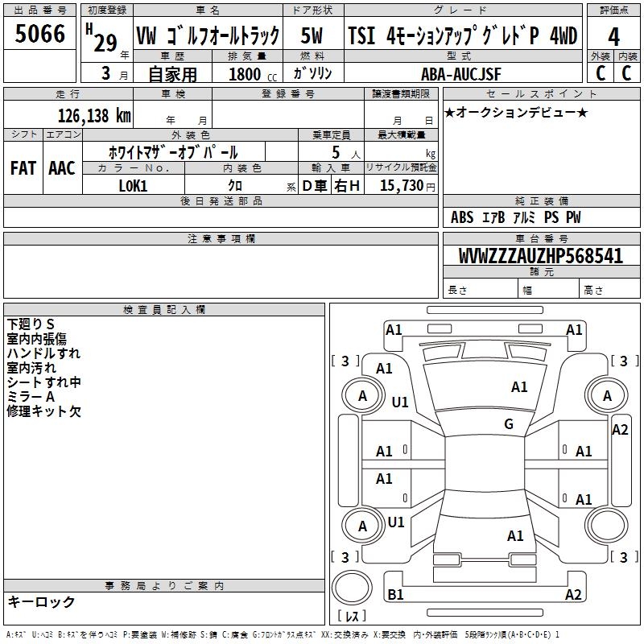This screenshot has height=644, width=644.
Task: Click the D車 import indicator
Action: tap(315, 186)
